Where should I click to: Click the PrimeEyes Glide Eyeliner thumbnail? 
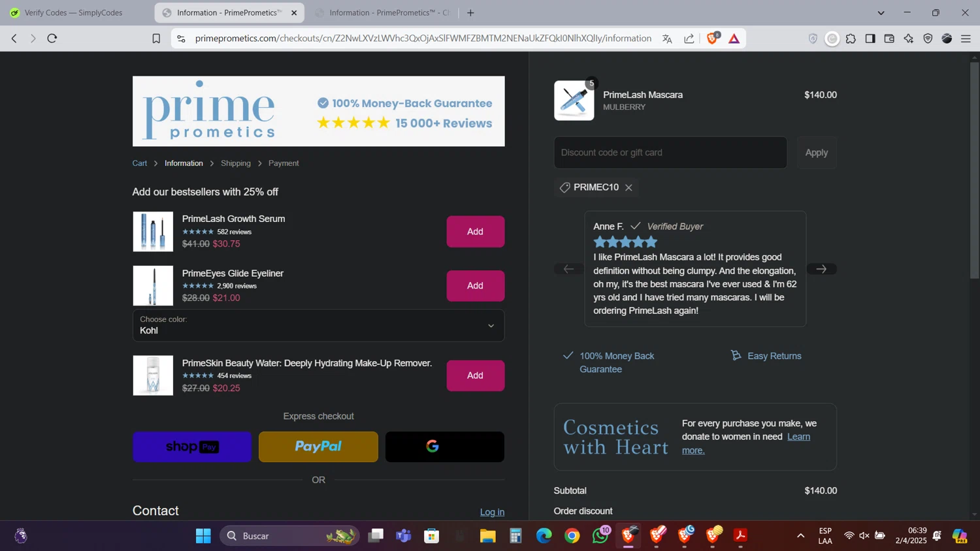(153, 285)
